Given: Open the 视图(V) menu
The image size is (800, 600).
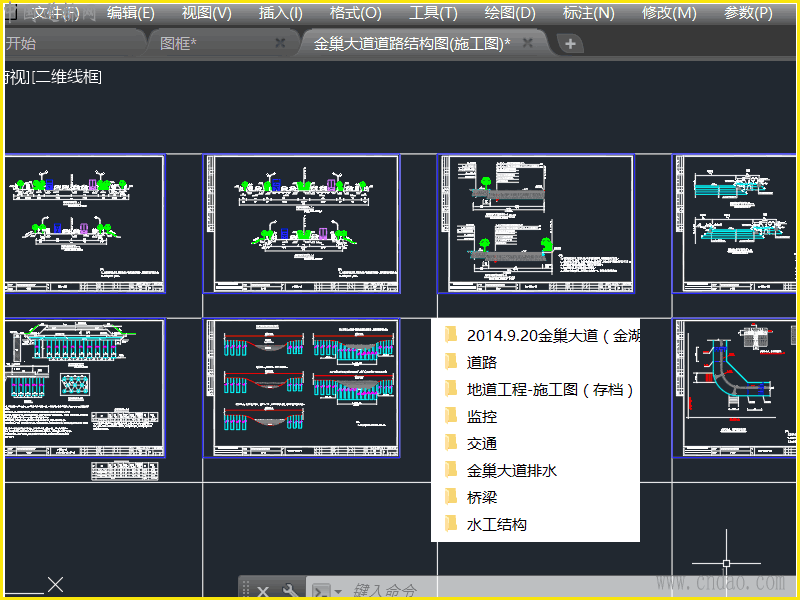Looking at the screenshot, I should pos(207,13).
